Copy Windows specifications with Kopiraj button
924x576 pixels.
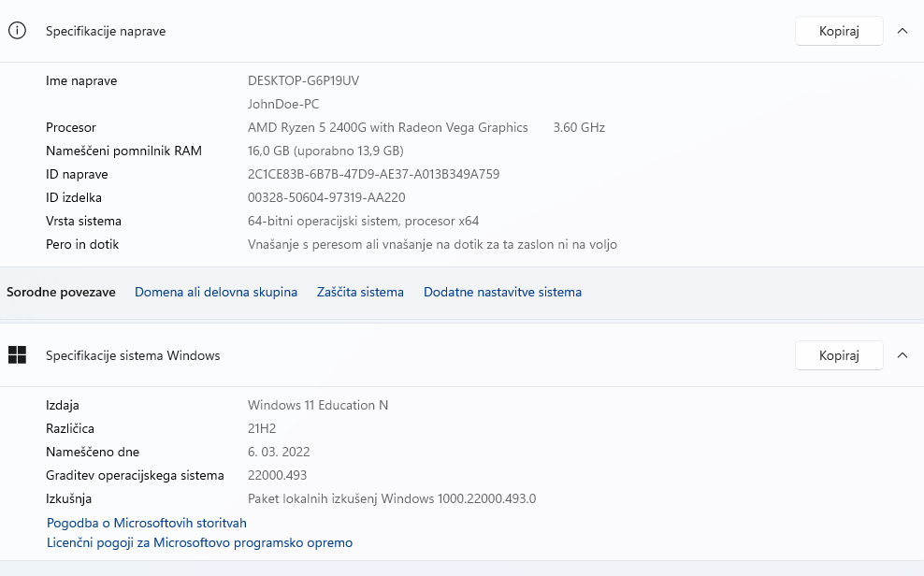point(839,355)
